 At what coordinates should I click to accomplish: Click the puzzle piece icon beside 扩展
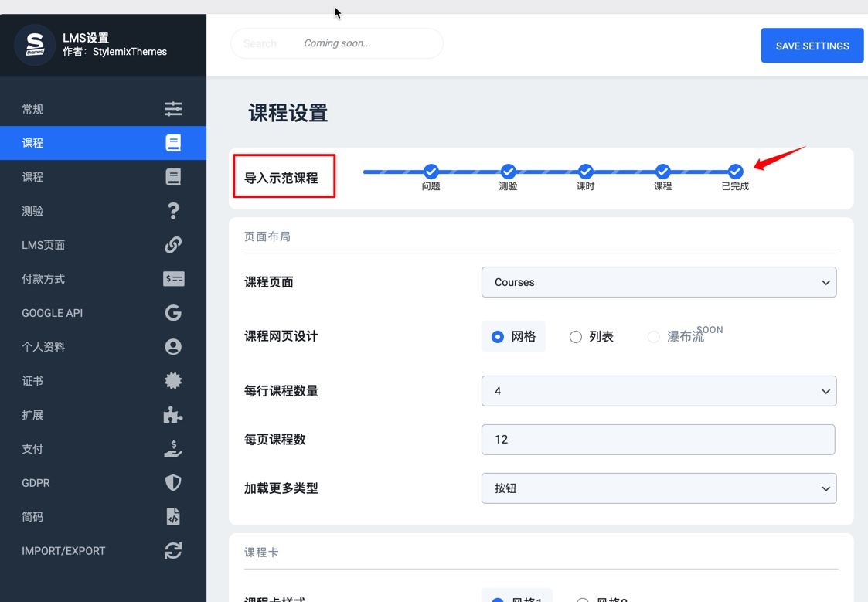173,415
